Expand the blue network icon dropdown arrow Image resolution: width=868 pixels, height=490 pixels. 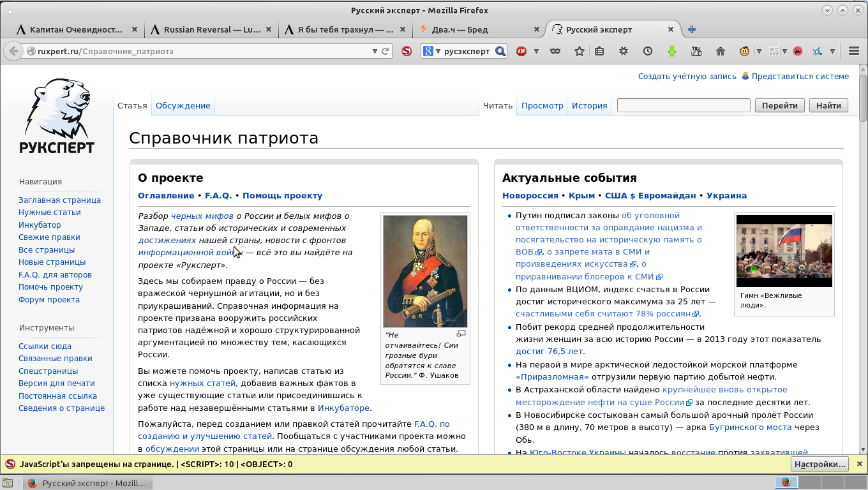pyautogui.click(x=832, y=51)
